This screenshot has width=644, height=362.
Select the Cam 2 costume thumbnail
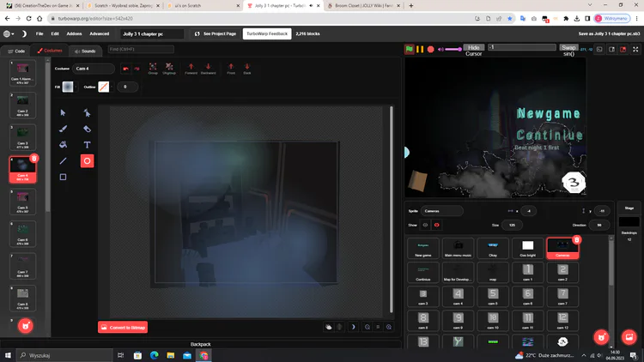coord(22,106)
